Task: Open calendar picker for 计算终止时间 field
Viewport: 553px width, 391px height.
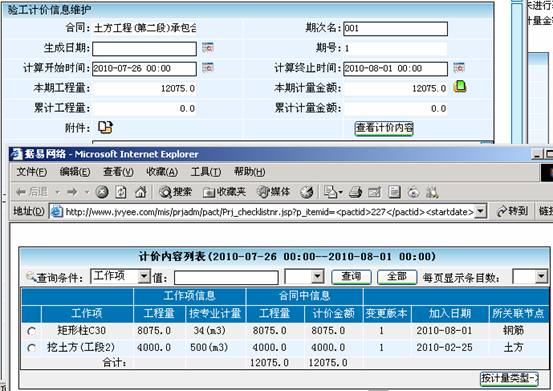Action: (x=459, y=67)
